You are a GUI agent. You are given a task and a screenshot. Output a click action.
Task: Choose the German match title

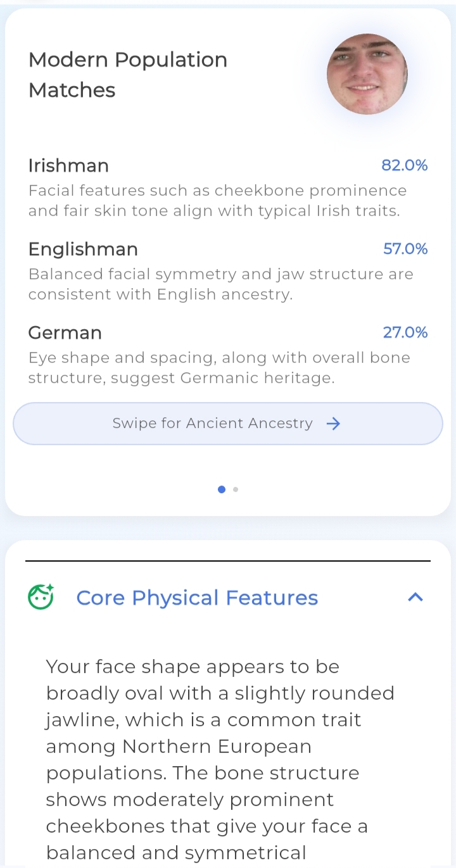click(65, 333)
